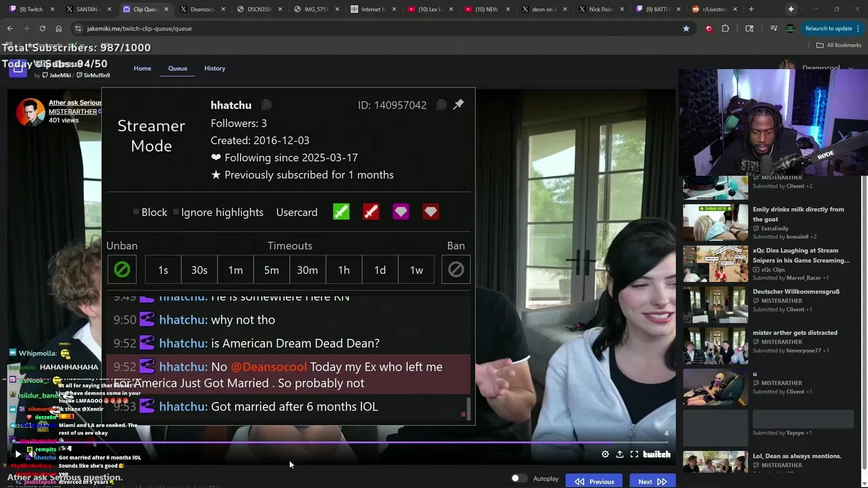Select Lol, Dean as always mentions clip
This screenshot has height=488, width=868.
797,456
